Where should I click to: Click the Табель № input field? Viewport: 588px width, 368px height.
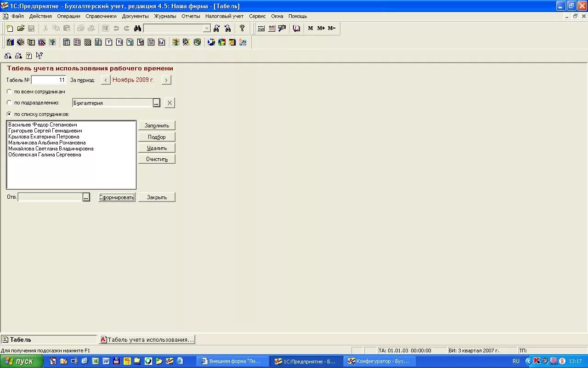tap(49, 80)
